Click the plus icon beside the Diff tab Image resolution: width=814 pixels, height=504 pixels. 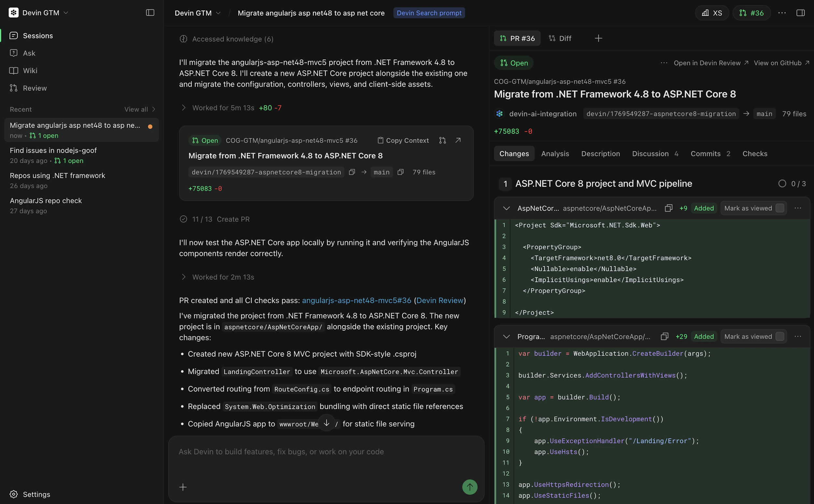coord(598,38)
